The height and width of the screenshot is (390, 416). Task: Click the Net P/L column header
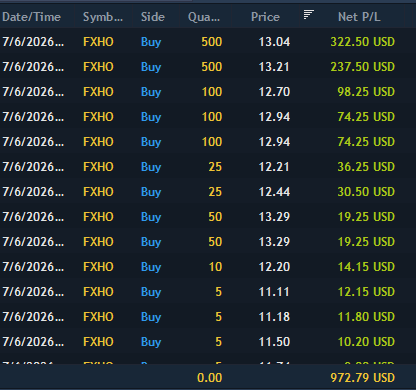click(359, 17)
